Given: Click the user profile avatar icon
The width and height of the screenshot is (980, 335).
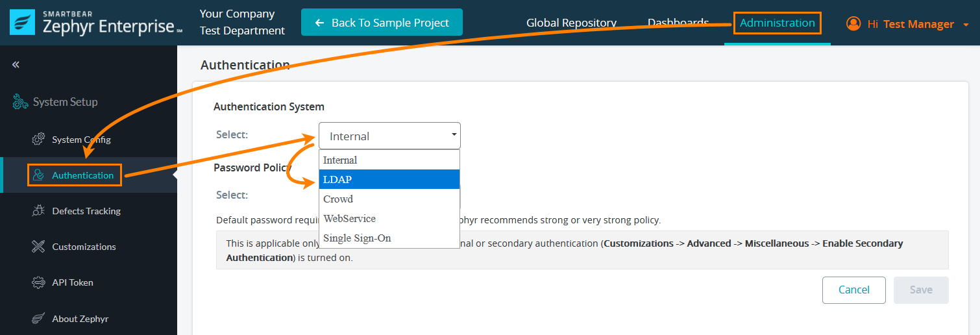Looking at the screenshot, I should (853, 24).
